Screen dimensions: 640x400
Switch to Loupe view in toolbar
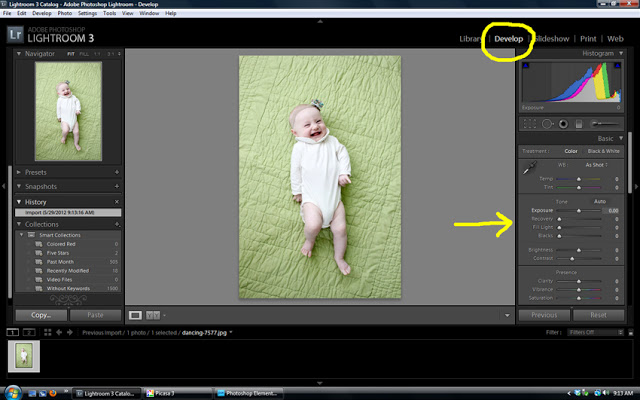(x=135, y=315)
